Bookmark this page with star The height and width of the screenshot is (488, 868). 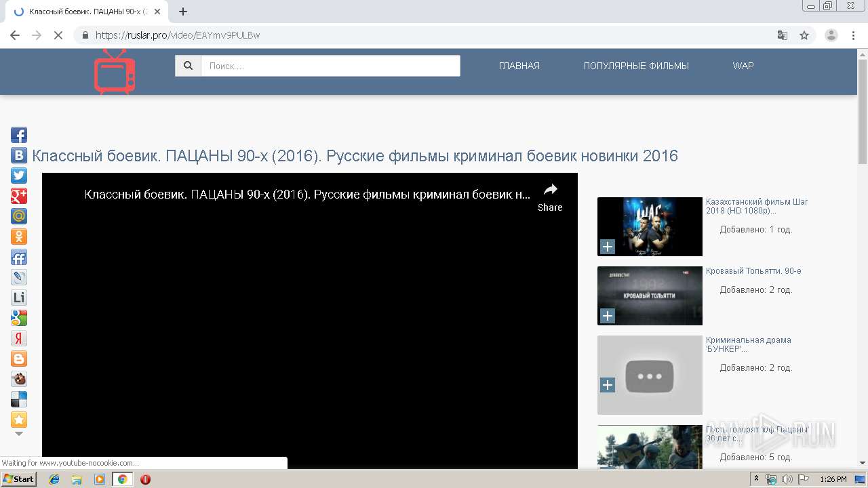[804, 35]
